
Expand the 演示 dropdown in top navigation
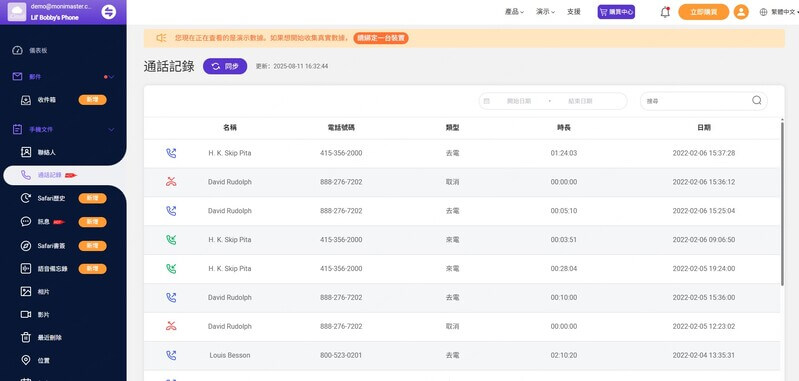[x=545, y=12]
